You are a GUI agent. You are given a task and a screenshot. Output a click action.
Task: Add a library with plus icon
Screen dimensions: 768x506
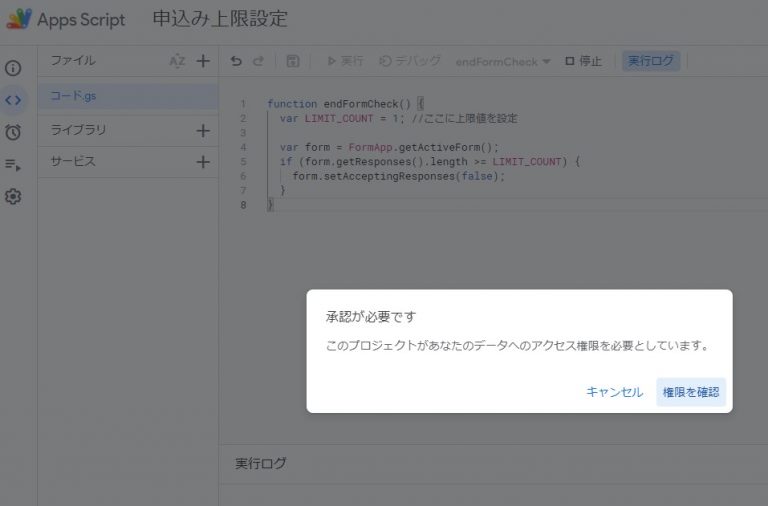(x=203, y=130)
